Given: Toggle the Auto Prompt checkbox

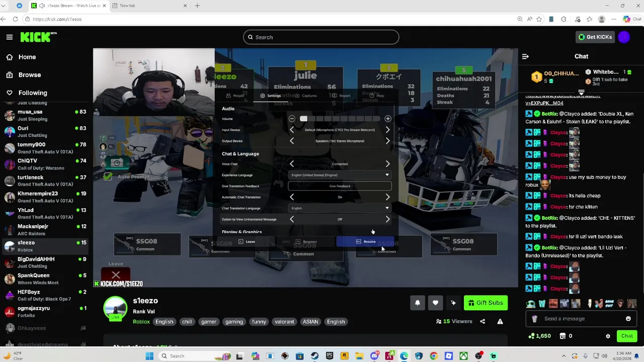Looking at the screenshot, I should click(108, 176).
